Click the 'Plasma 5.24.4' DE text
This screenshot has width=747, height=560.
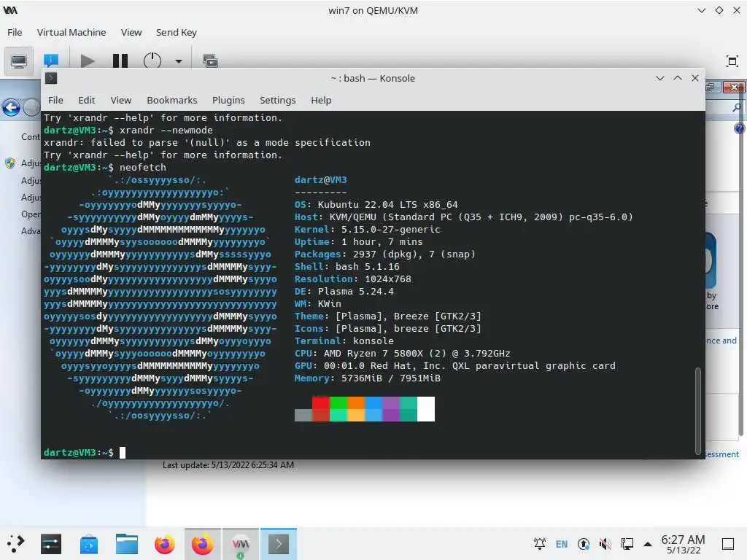pos(356,292)
